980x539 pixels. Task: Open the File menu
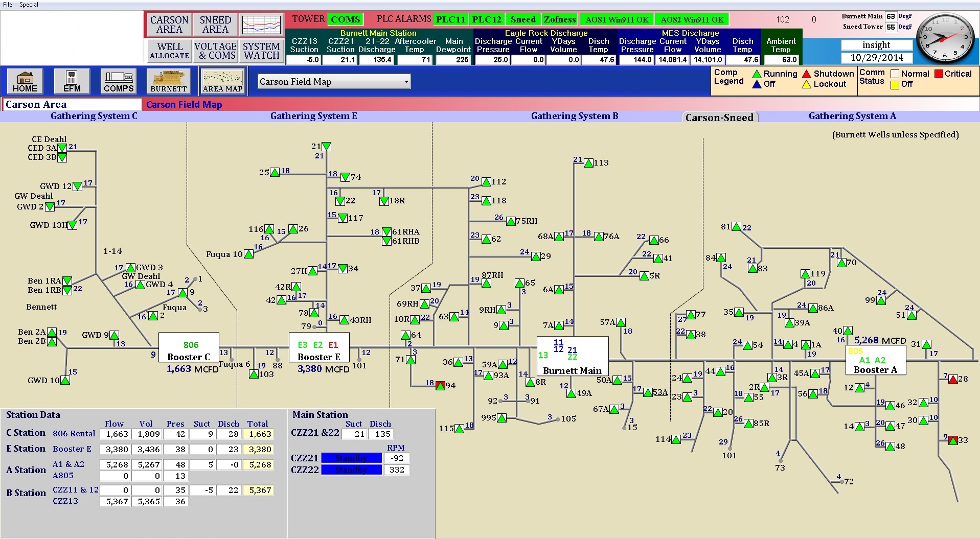pyautogui.click(x=7, y=4)
